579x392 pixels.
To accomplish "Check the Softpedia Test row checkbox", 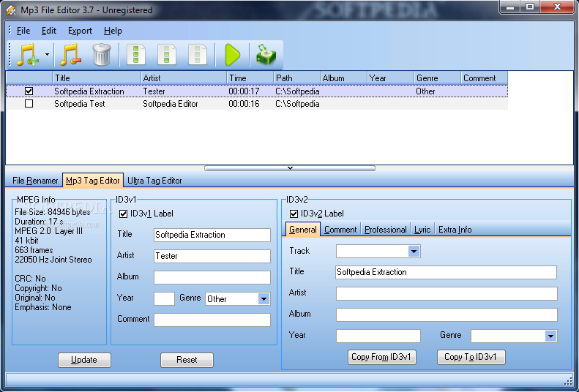I will pos(29,104).
